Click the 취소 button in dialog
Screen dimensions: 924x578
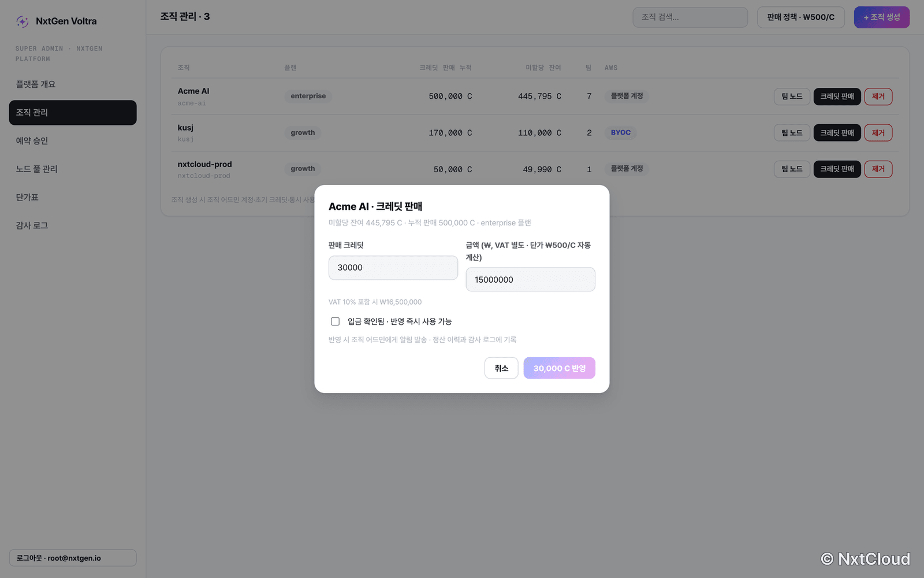click(x=501, y=368)
